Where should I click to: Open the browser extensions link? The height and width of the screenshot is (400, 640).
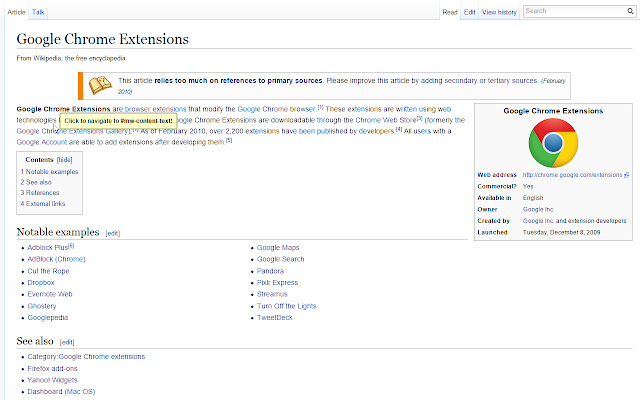[x=155, y=109]
